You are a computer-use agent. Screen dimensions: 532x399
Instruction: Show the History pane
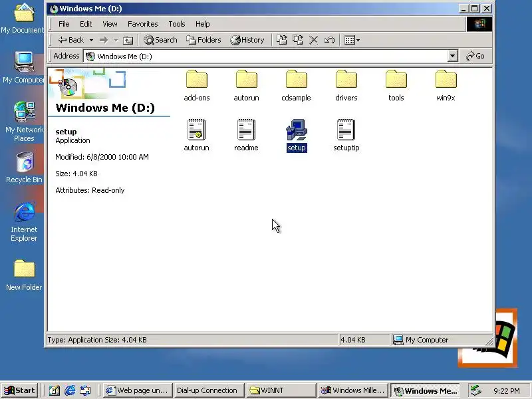pos(247,40)
